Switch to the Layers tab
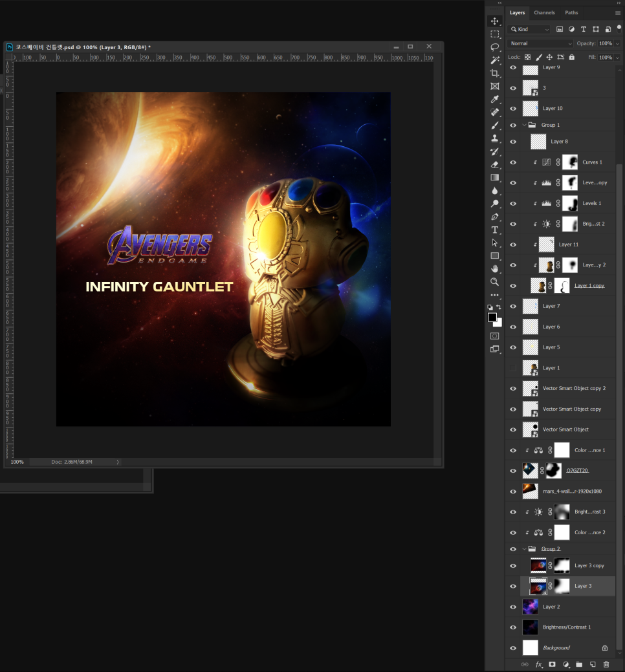This screenshot has width=625, height=672. click(517, 13)
